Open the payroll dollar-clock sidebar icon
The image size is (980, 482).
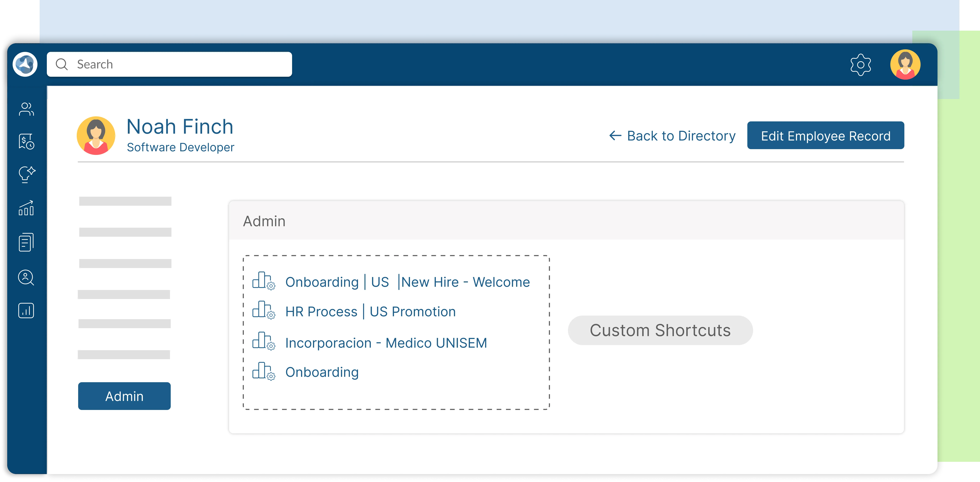[26, 142]
